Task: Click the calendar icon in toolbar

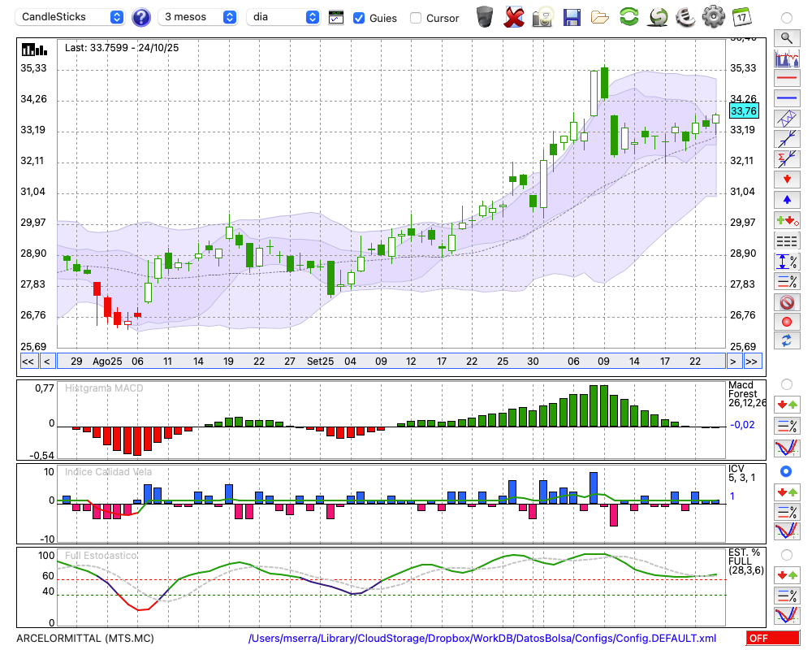Action: (x=741, y=17)
